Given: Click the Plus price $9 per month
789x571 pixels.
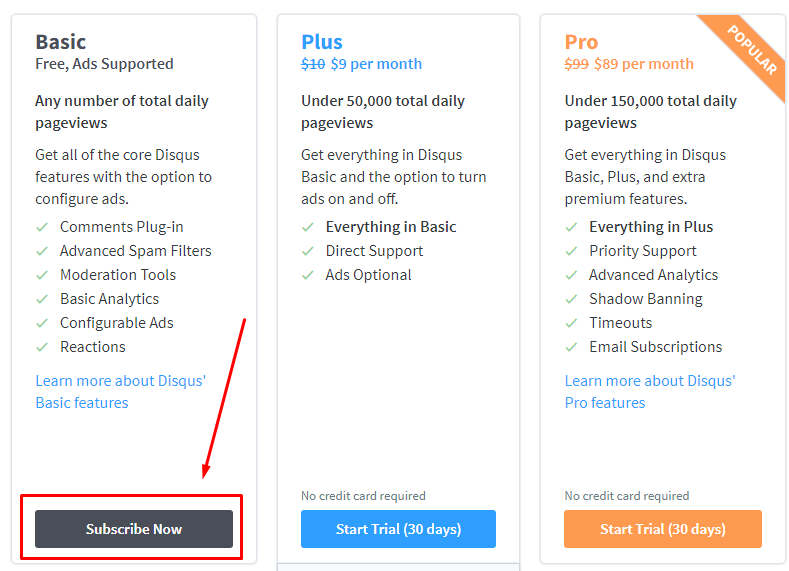Looking at the screenshot, I should 376,64.
